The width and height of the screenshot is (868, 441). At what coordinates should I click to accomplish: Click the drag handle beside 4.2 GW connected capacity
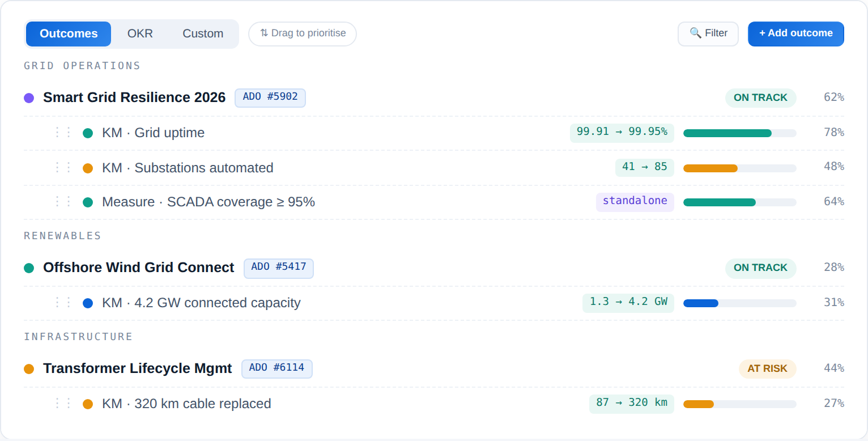63,303
